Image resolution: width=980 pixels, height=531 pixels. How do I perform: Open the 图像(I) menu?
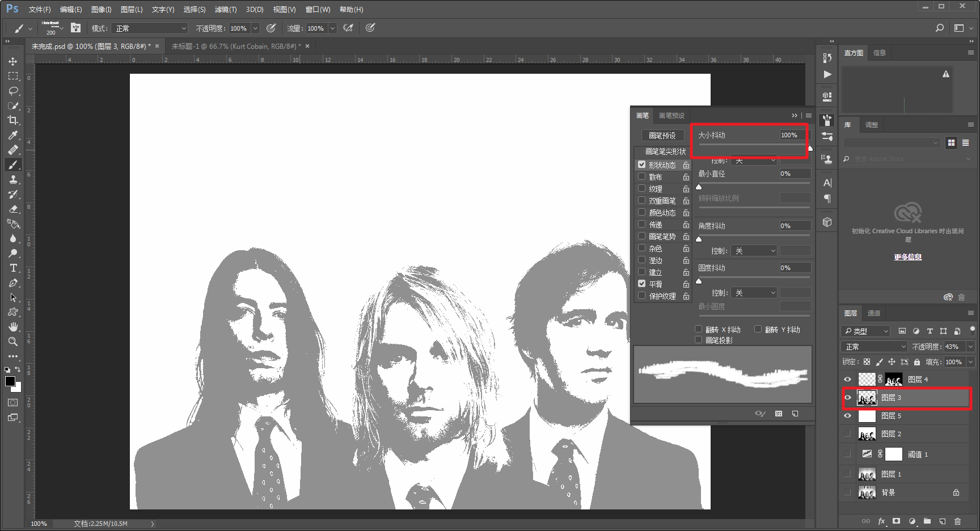pyautogui.click(x=102, y=10)
